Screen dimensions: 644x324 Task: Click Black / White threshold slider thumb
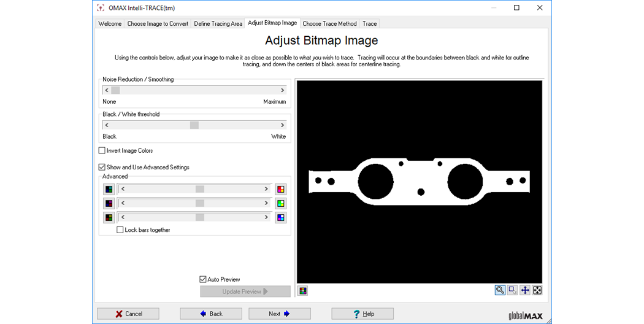(x=194, y=125)
